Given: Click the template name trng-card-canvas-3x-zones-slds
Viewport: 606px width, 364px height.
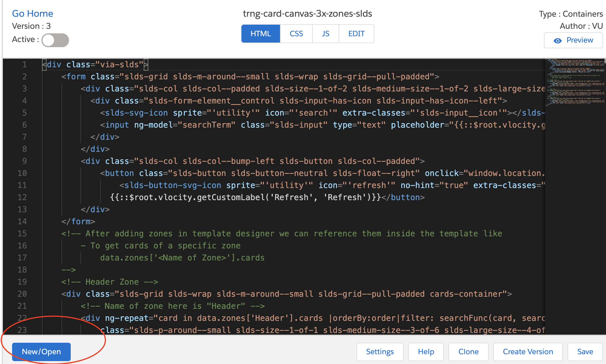Looking at the screenshot, I should 308,14.
